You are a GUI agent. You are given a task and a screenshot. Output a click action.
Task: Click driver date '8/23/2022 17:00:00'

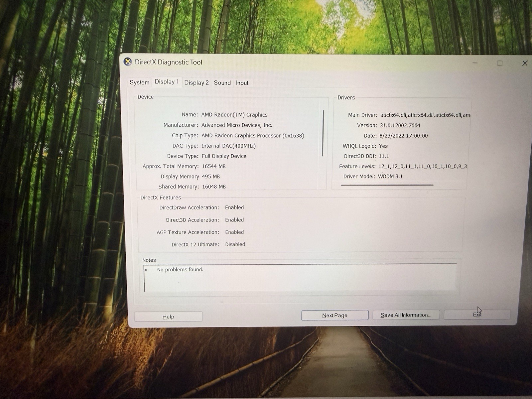tap(404, 136)
